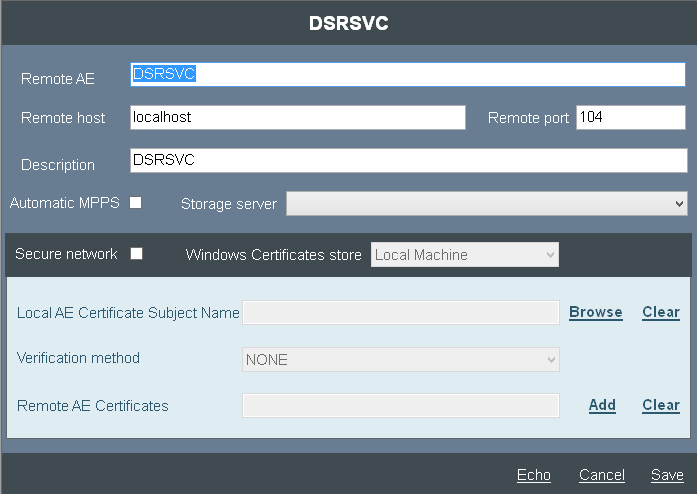The height and width of the screenshot is (494, 697).
Task: Click the DSRSVC dialog title bar
Action: pyautogui.click(x=348, y=24)
